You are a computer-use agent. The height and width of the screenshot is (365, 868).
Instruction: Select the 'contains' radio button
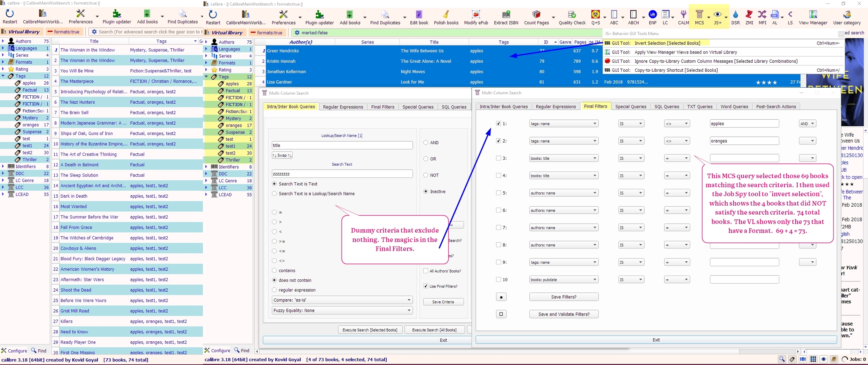pos(274,270)
